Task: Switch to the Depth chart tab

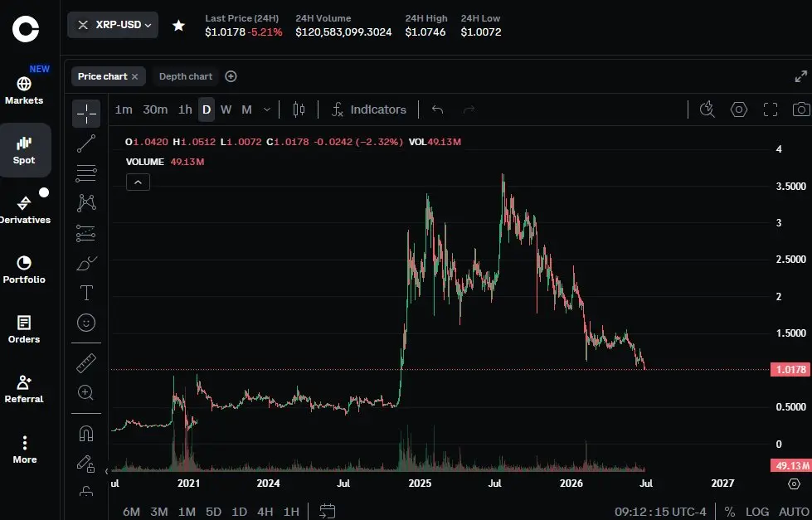Action: pyautogui.click(x=186, y=76)
